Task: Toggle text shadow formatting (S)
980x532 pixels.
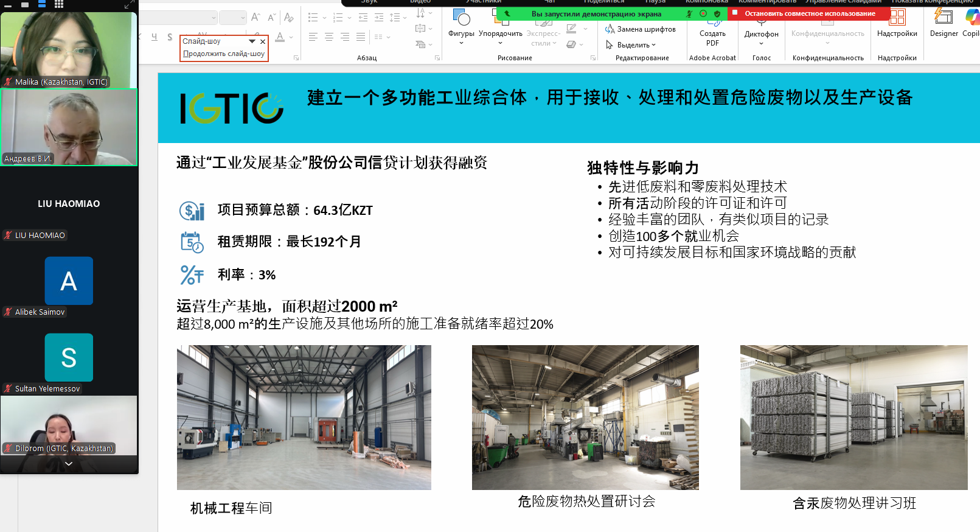Action: 170,37
